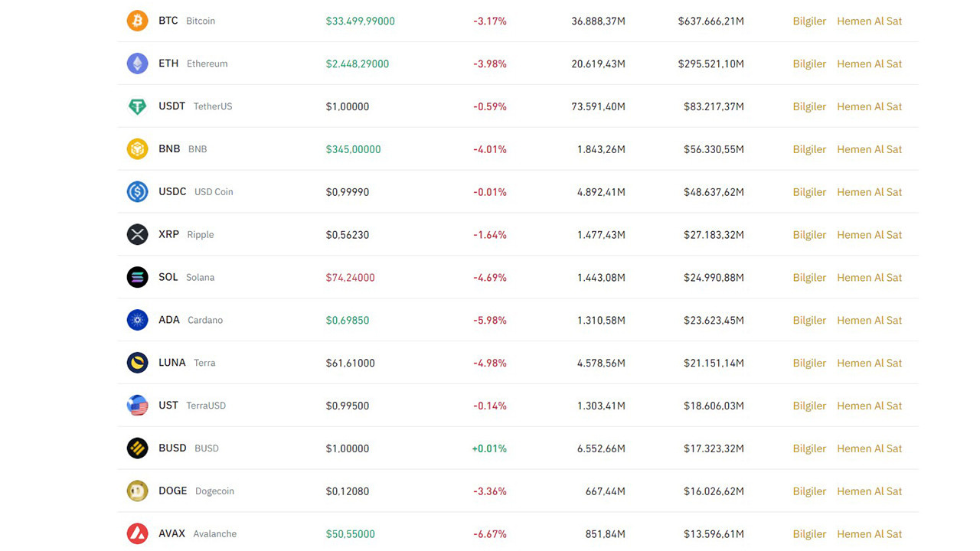This screenshot has width=980, height=551.
Task: Open Bilgiler for Avalanche
Action: tap(809, 534)
